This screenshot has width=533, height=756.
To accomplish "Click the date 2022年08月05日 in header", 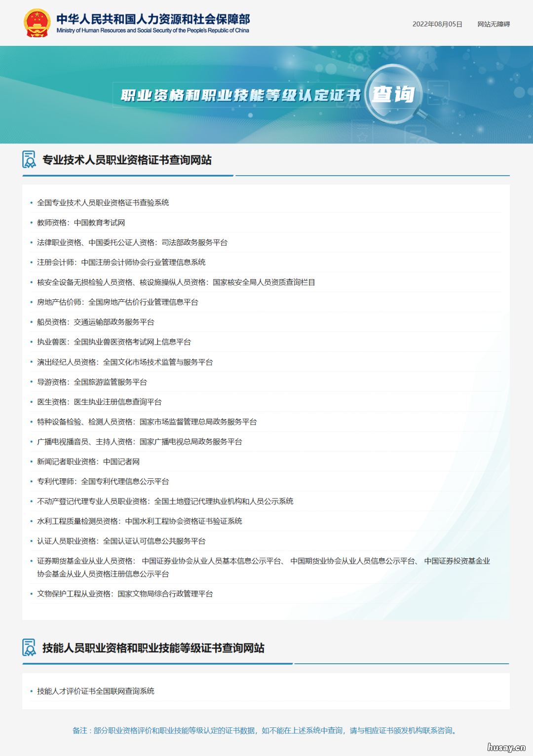I will pos(436,24).
